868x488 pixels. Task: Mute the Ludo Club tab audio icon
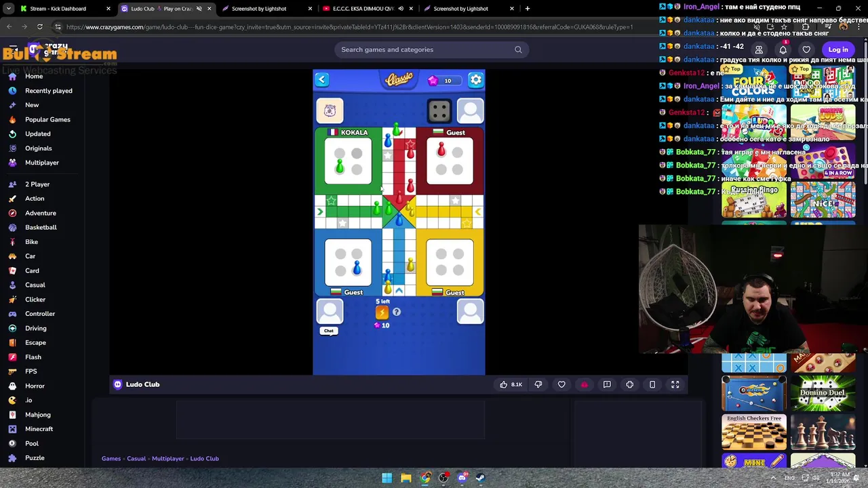pos(199,9)
